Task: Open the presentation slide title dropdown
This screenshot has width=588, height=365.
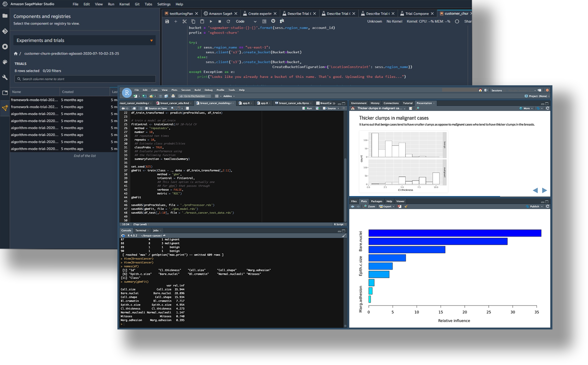Action: pos(381,108)
